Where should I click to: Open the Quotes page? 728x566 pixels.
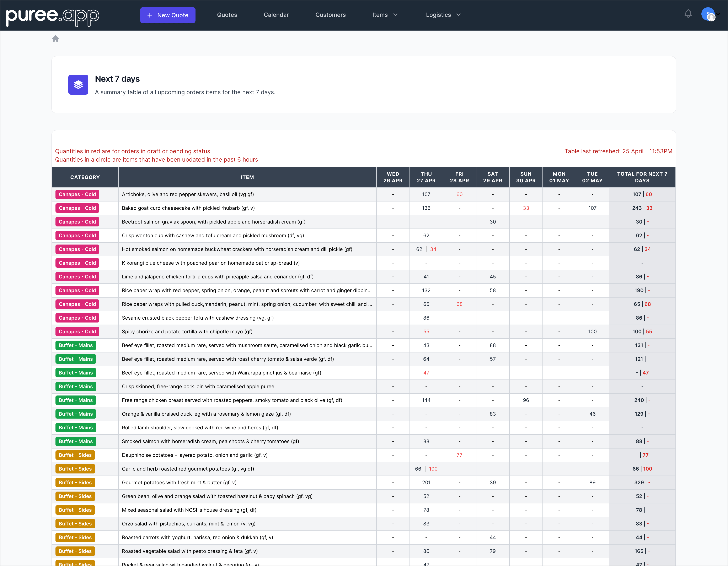[227, 15]
